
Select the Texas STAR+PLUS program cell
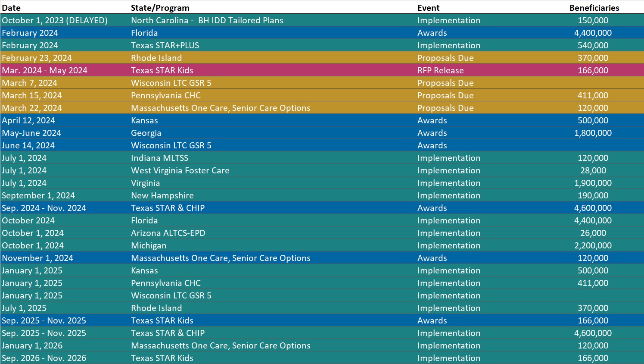(165, 45)
